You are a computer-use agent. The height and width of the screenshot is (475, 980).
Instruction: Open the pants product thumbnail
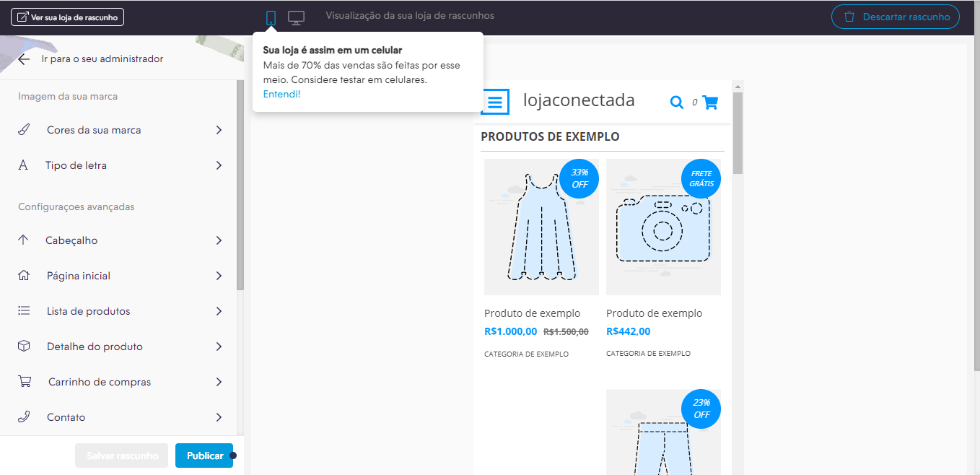(x=663, y=432)
